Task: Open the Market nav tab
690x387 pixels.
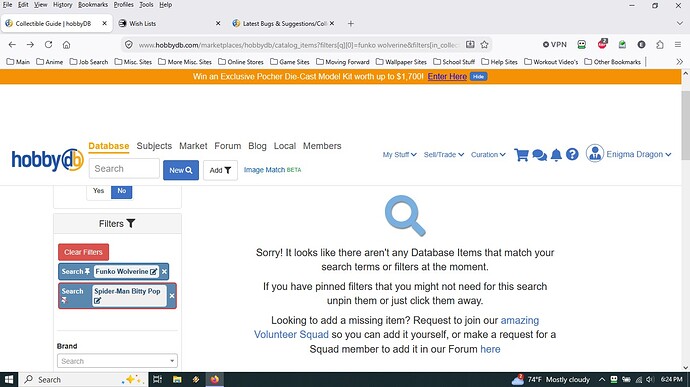Action: pyautogui.click(x=193, y=146)
